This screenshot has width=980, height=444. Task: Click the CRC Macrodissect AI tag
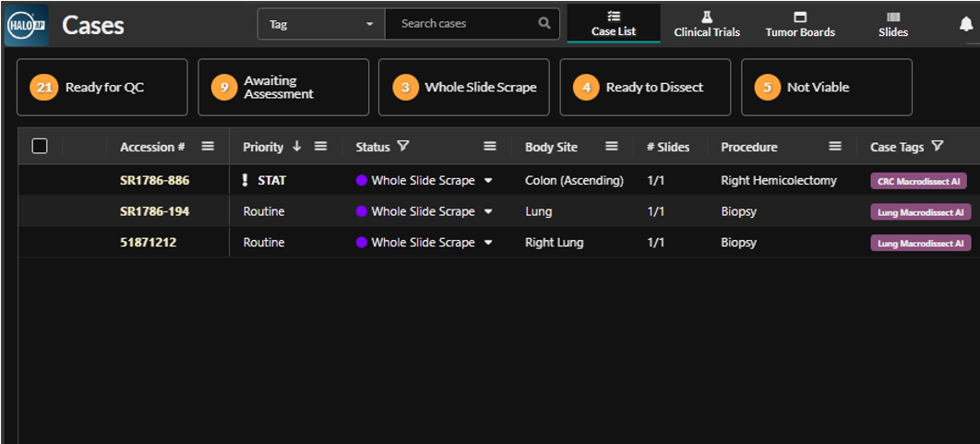[918, 181]
